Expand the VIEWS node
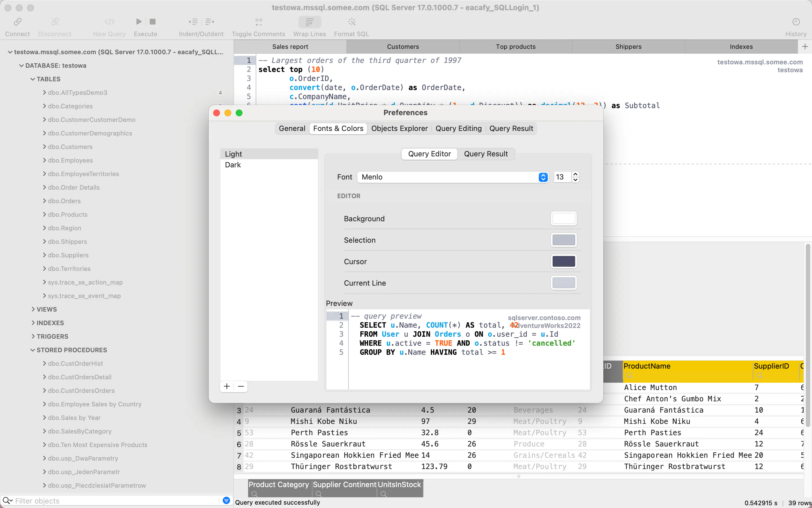The height and width of the screenshot is (508, 812). coord(33,309)
